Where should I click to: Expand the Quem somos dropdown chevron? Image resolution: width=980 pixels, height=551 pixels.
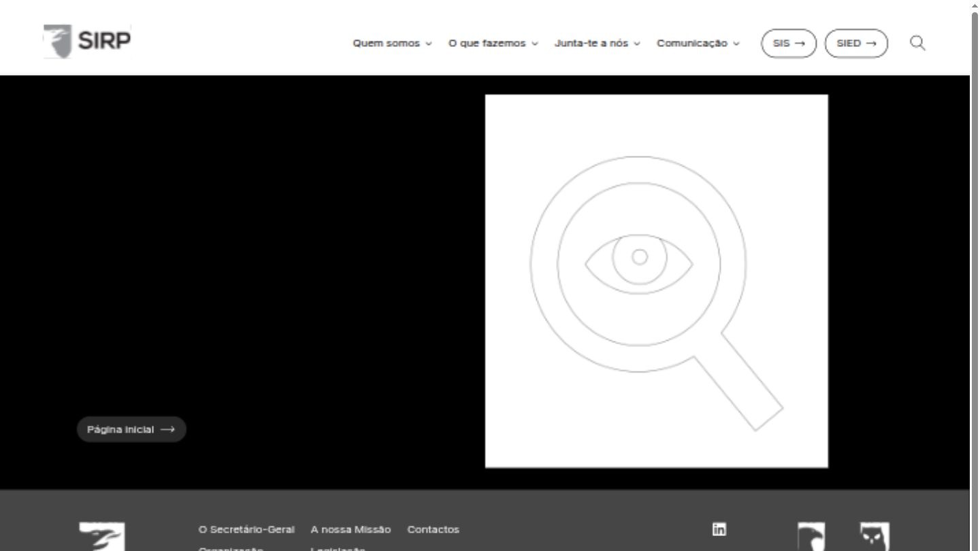(x=429, y=44)
